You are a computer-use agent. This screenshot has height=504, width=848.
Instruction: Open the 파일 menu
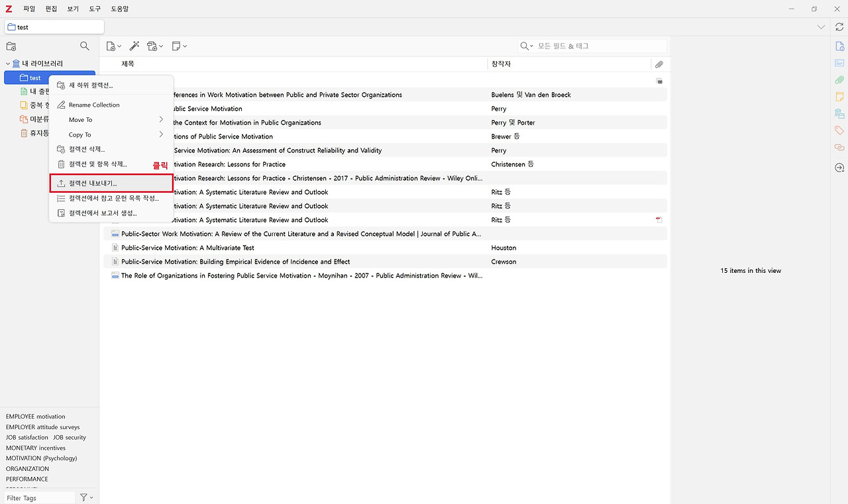(29, 9)
